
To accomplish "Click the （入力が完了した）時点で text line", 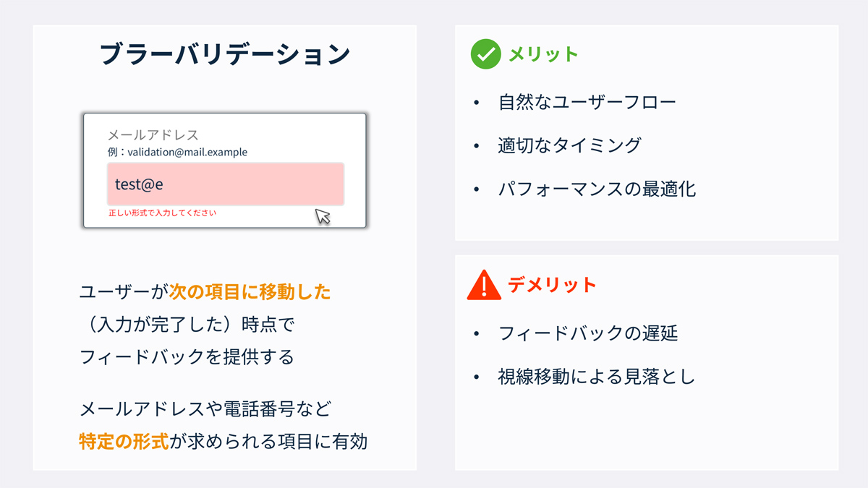I will tap(187, 325).
